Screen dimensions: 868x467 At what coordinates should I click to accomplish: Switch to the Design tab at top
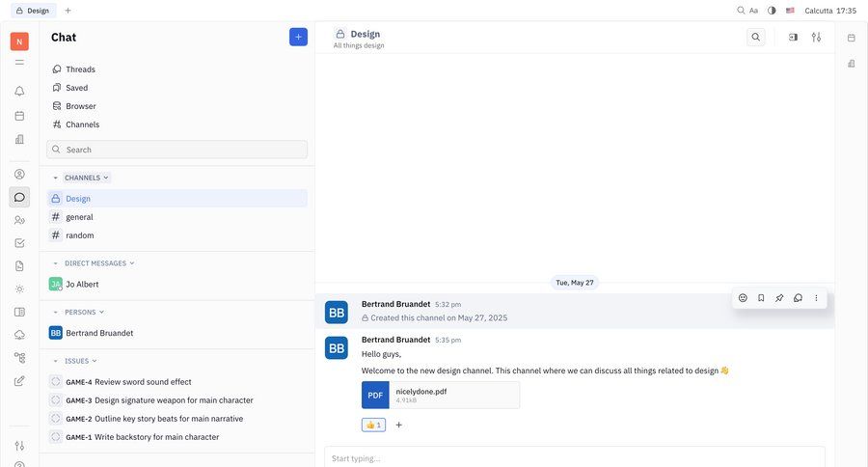click(33, 11)
